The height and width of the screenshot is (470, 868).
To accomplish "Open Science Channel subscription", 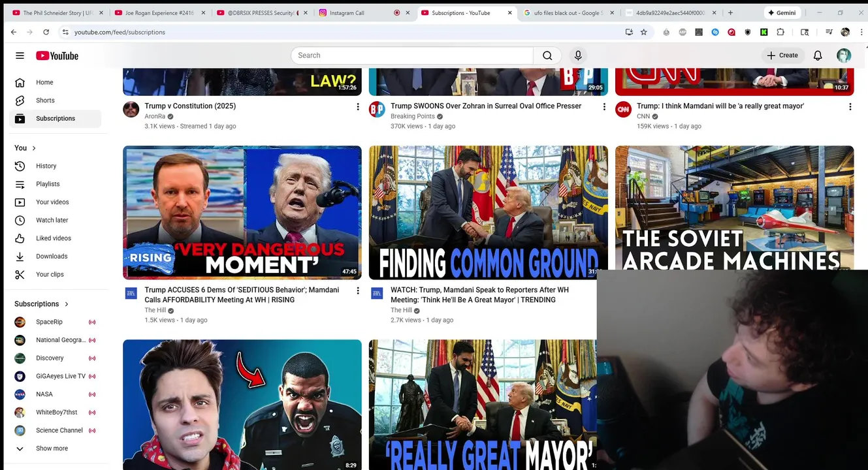I will click(56, 430).
